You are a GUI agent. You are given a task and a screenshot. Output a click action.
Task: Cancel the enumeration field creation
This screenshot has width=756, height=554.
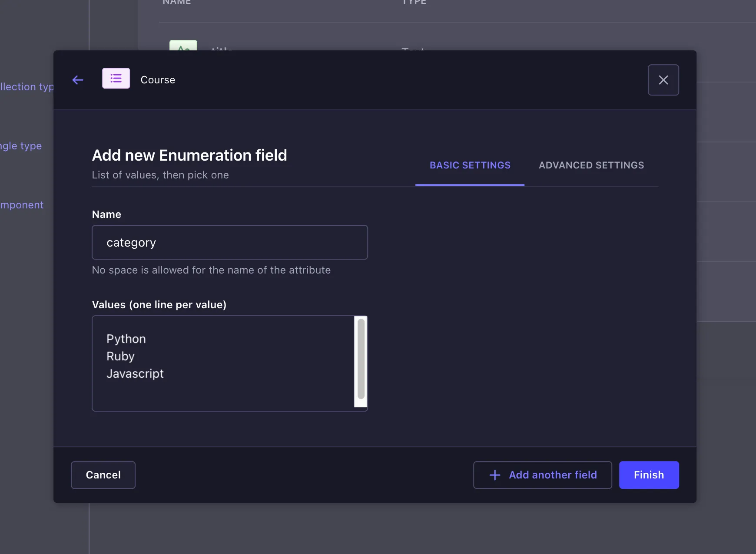click(103, 475)
